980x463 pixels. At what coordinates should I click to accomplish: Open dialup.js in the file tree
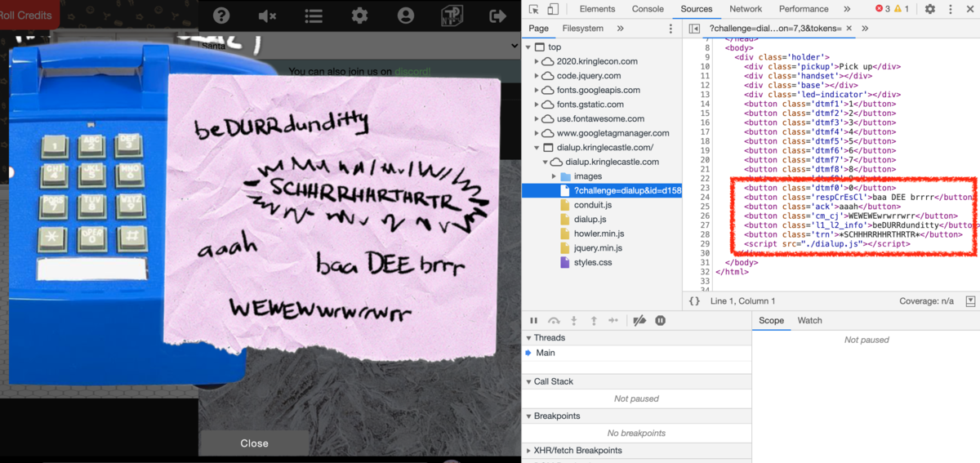[x=590, y=220]
